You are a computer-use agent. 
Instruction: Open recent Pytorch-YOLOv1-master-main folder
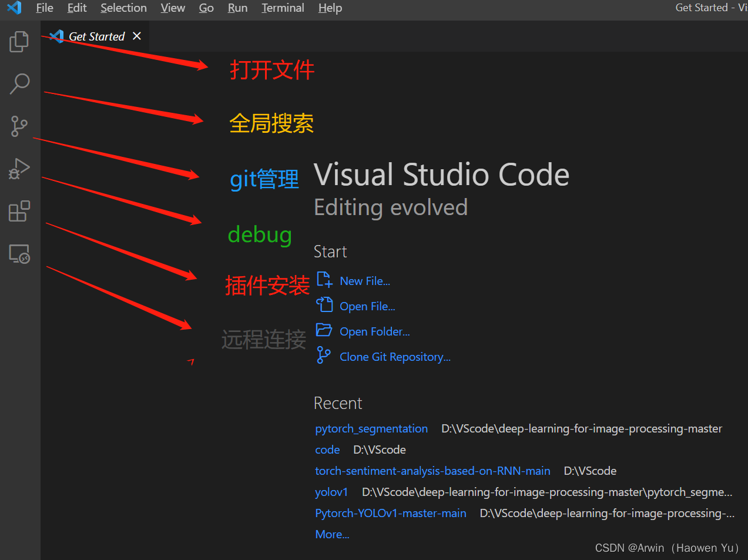pos(391,513)
